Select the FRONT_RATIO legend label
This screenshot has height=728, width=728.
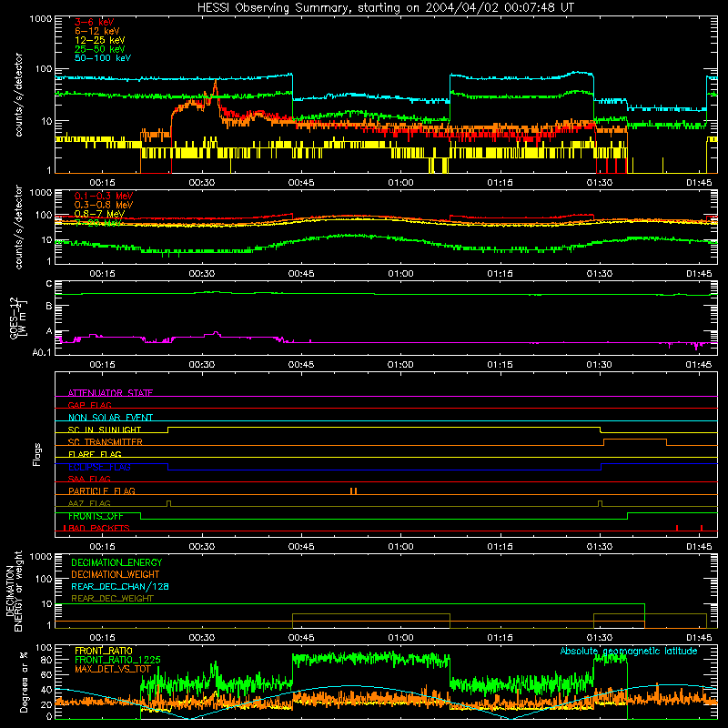pos(104,651)
